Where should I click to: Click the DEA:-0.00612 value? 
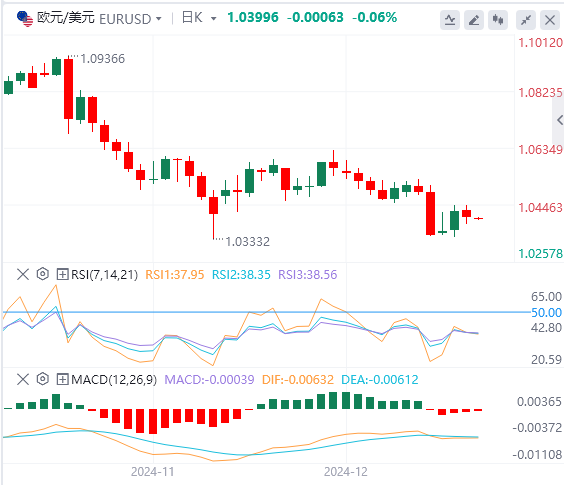click(379, 380)
